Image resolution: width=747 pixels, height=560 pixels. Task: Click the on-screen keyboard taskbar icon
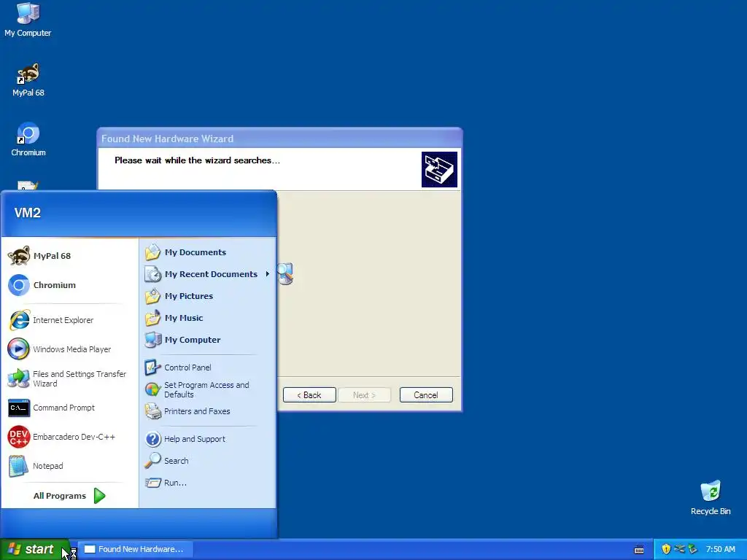click(639, 550)
